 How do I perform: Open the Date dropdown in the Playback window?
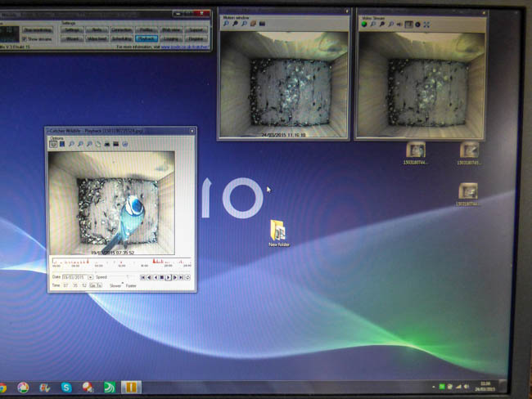point(90,277)
